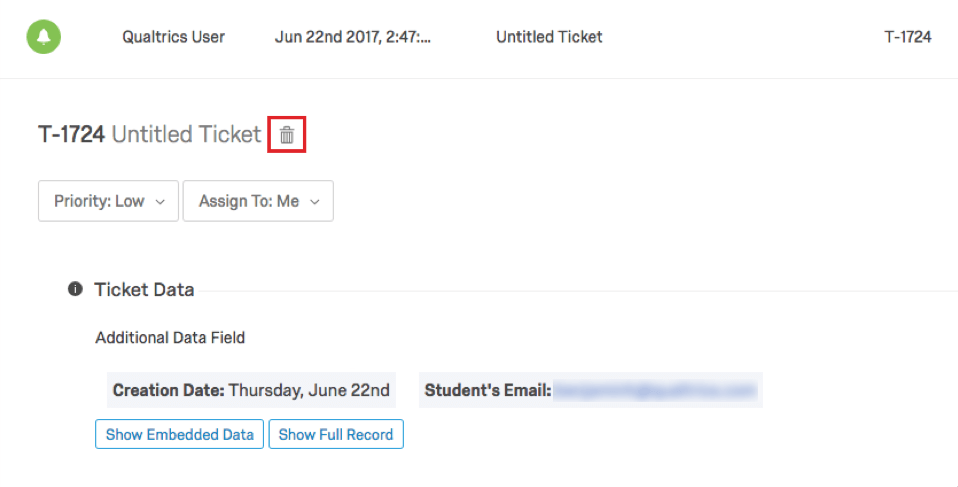Screen dimensions: 958x487
Task: Click the chevron arrow on Assign To
Action: coord(314,202)
